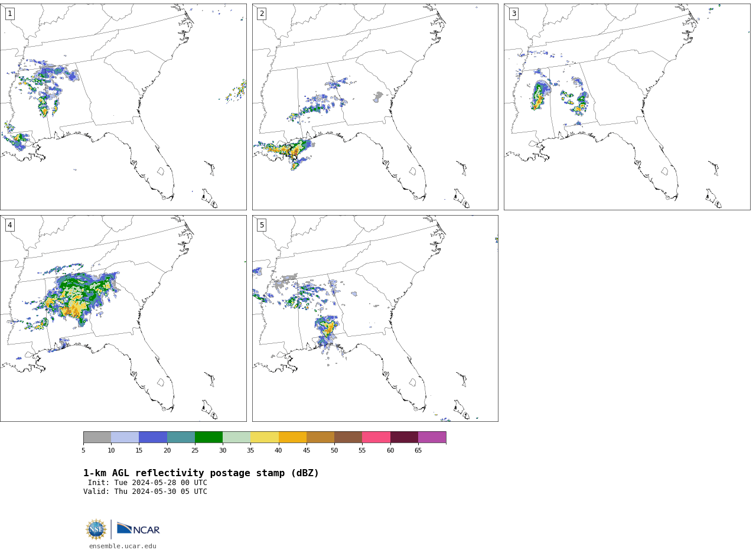Click the dark green 25-30 dBZ swatch
The image size is (756, 553).
pos(208,437)
